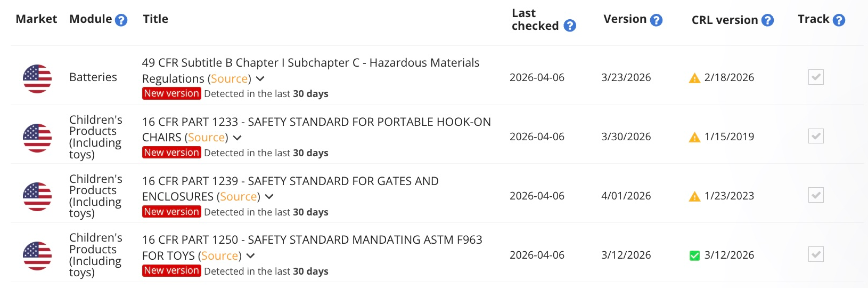Open the Version column help tooltip
This screenshot has width=868, height=288.
[x=657, y=20]
